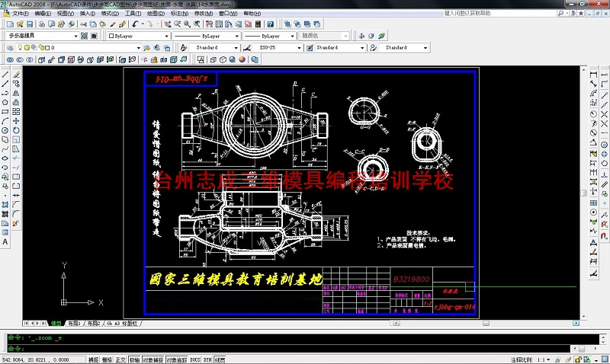Click the layer color swatch in layer dropdown
610x364 pixels.
(47, 48)
